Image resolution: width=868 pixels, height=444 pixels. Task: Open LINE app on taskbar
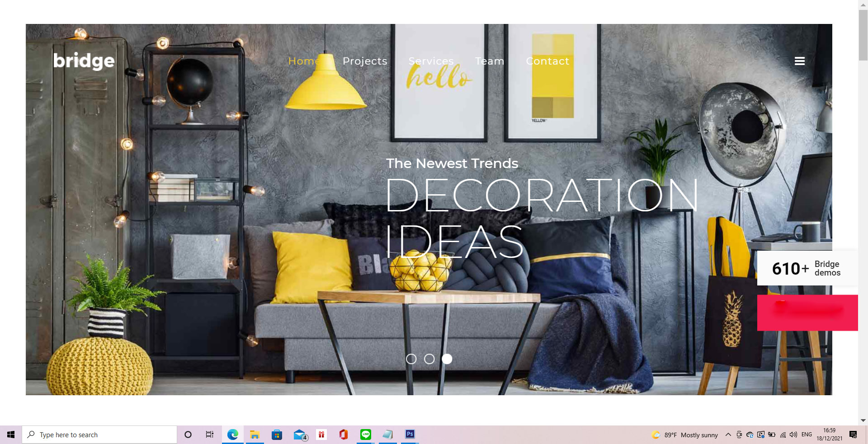[x=365, y=435]
